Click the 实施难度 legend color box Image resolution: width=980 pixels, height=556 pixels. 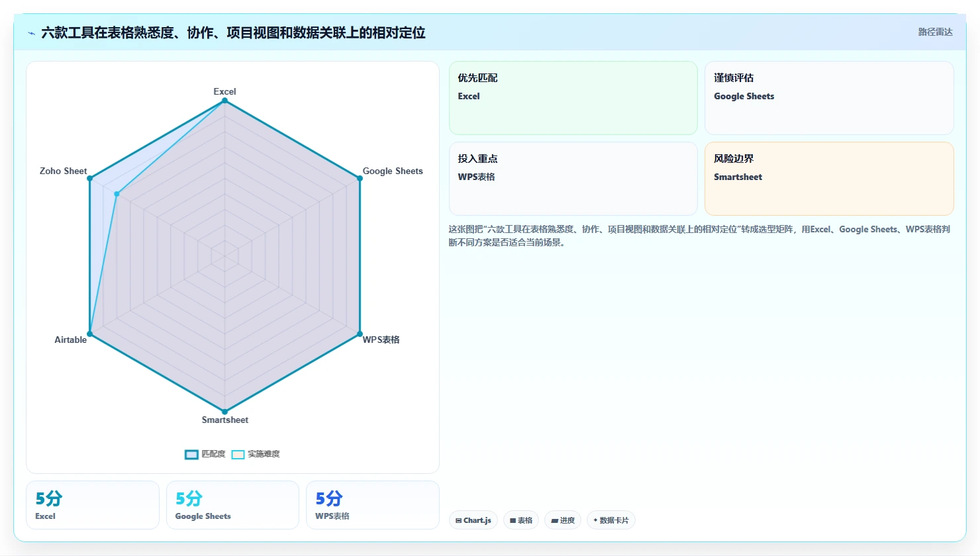(x=238, y=454)
